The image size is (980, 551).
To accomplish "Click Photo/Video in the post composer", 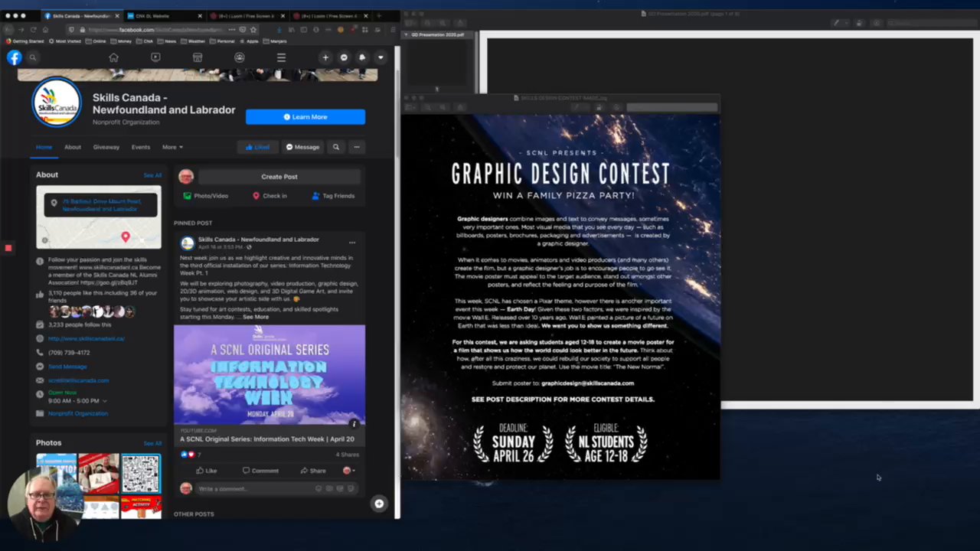I will pyautogui.click(x=205, y=196).
